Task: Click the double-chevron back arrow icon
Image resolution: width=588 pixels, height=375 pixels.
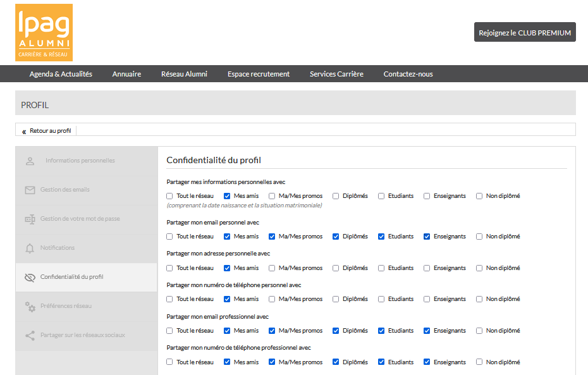Action: coord(24,131)
